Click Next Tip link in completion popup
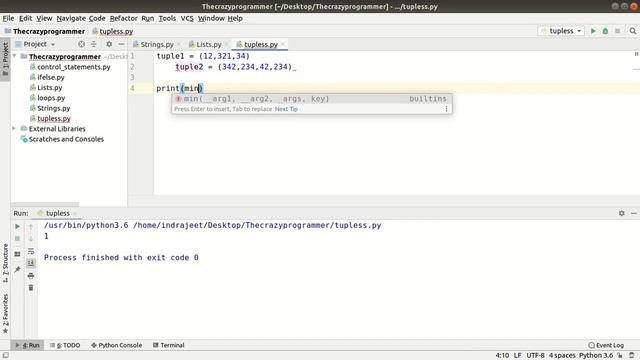The image size is (640, 360). click(x=286, y=109)
